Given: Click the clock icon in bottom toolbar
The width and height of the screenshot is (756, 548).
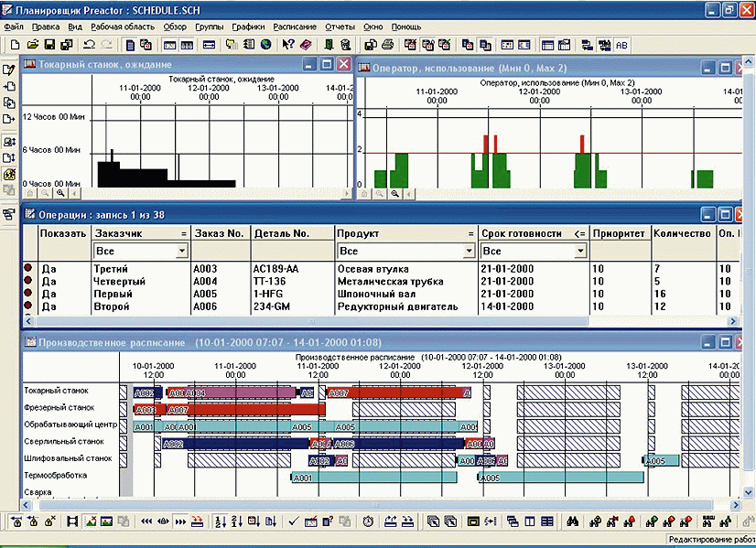Looking at the screenshot, I should [368, 521].
